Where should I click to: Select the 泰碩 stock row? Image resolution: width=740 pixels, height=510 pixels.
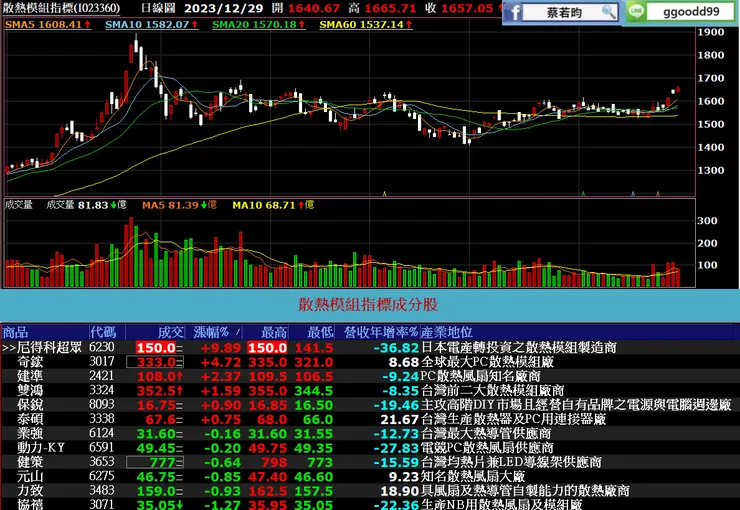(370, 419)
